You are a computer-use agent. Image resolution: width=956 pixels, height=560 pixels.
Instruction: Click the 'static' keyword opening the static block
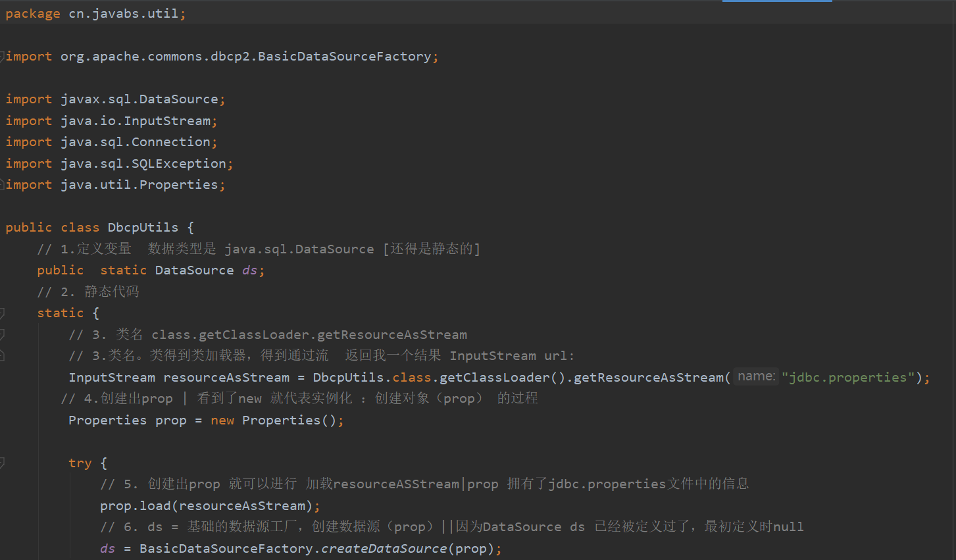point(61,313)
